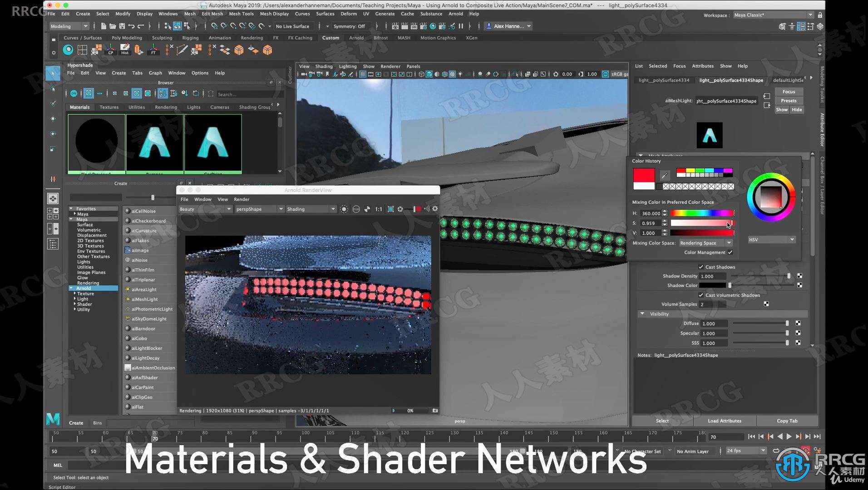Toggle the Color Management checkbox
Screen dimensions: 868x490
pyautogui.click(x=730, y=252)
